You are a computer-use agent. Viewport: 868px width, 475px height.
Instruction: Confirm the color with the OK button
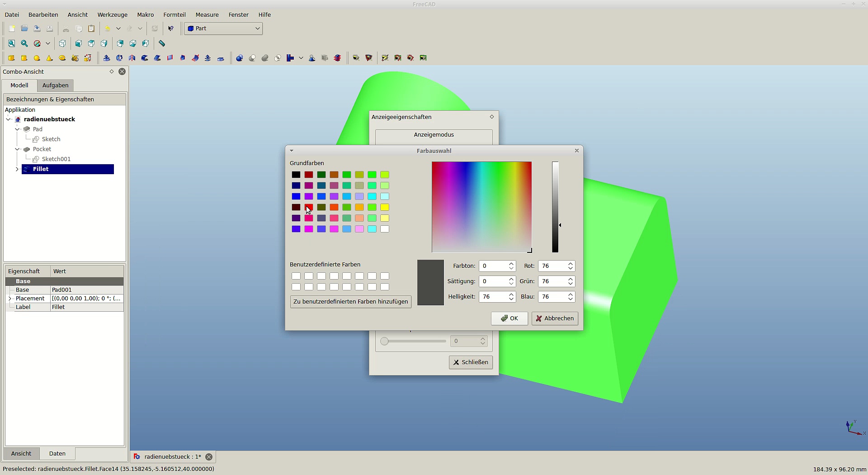pyautogui.click(x=509, y=318)
